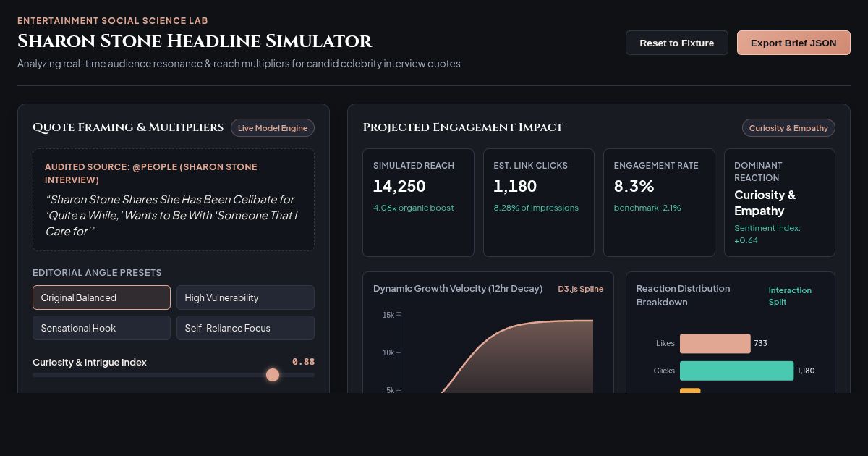Click the 15k axis label on chart

tap(388, 315)
